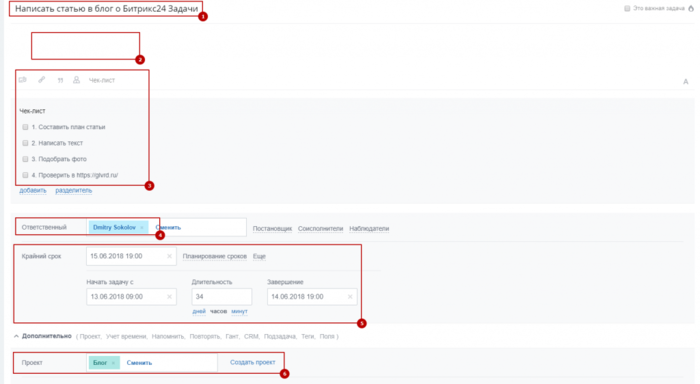The image size is (700, 384).
Task: Click the flame icon beside important task label
Action: 691,8
